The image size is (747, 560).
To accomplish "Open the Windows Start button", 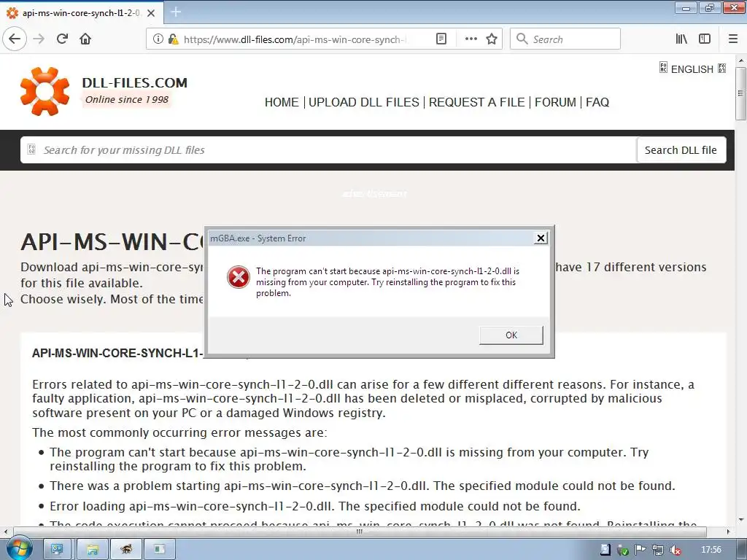I will coord(19,549).
